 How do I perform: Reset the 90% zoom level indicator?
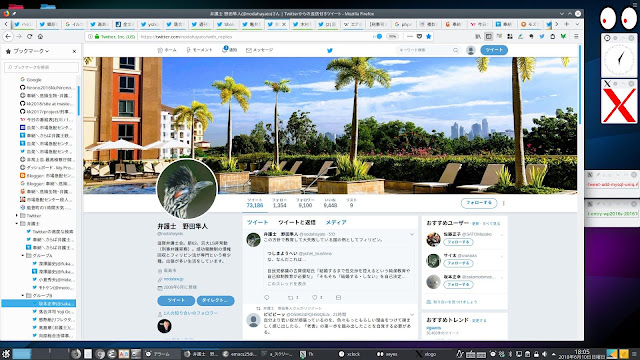(393, 36)
